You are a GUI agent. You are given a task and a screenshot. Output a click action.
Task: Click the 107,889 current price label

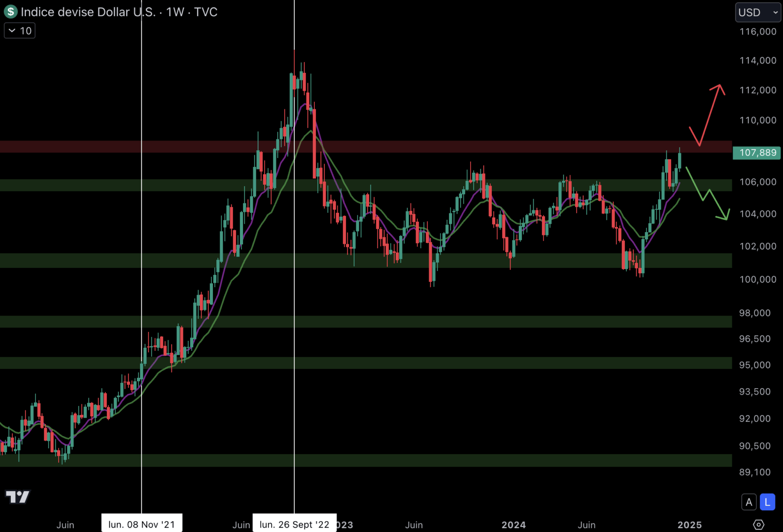pos(757,153)
